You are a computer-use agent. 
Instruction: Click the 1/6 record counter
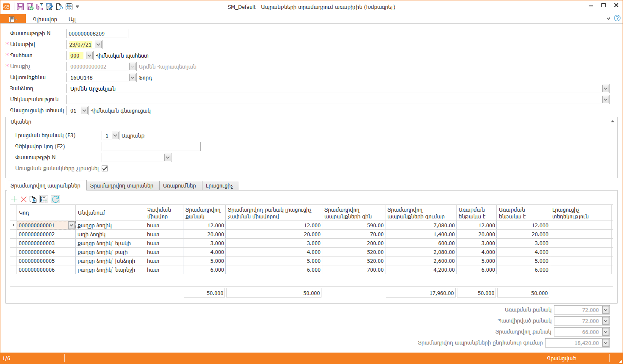6,358
